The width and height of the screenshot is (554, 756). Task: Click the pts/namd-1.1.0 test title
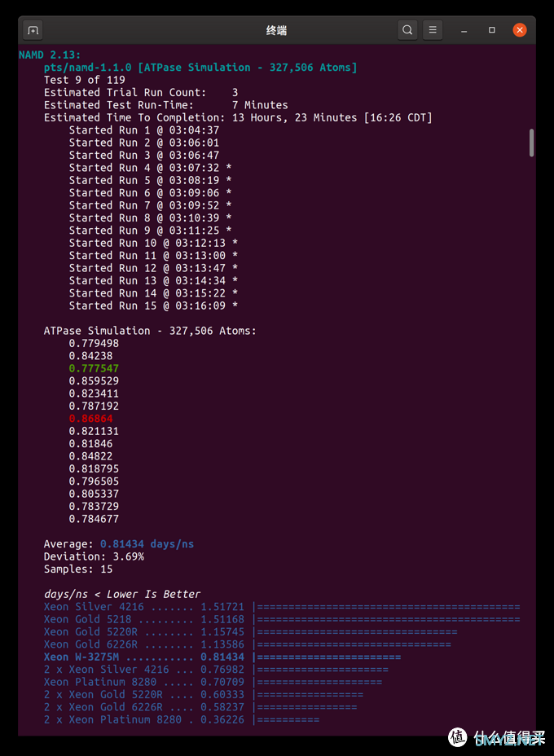200,68
